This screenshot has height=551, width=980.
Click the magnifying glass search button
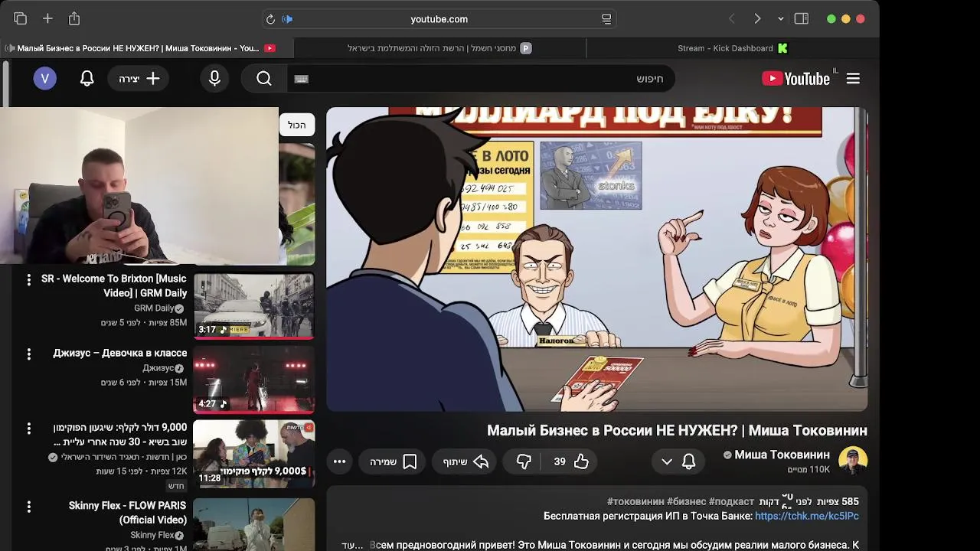point(264,79)
